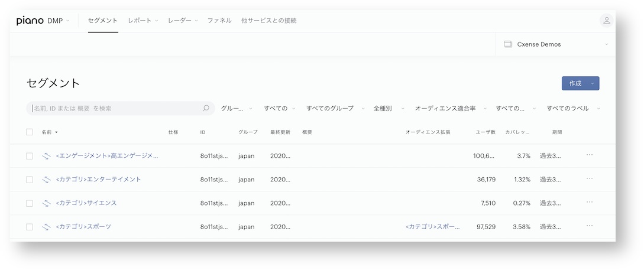Open the レーダー menu
This screenshot has width=644, height=270.
tap(183, 21)
